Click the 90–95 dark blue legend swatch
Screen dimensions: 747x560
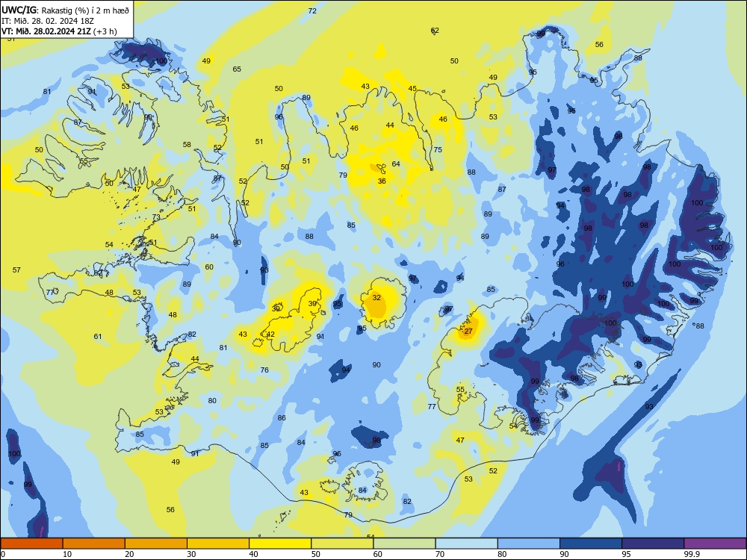click(591, 544)
